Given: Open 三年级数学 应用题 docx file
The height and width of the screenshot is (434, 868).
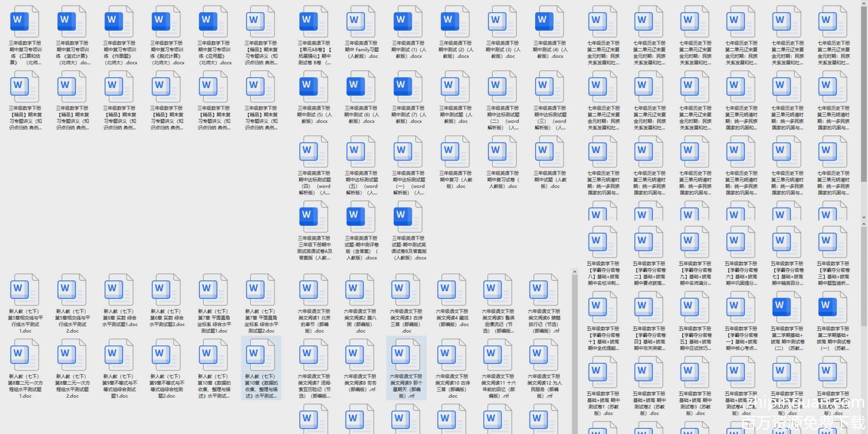Looking at the screenshot, I should [x=214, y=23].
